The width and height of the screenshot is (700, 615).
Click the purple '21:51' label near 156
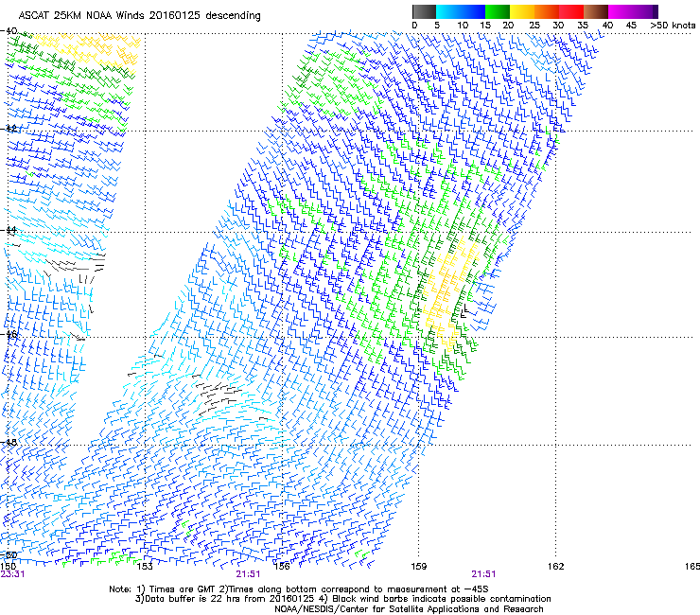coord(248,574)
